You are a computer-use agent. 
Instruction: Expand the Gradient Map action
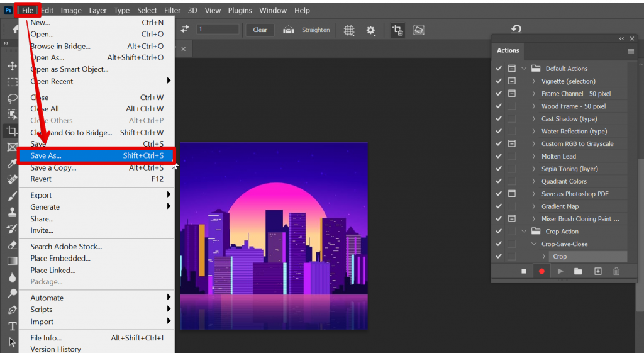[533, 206]
